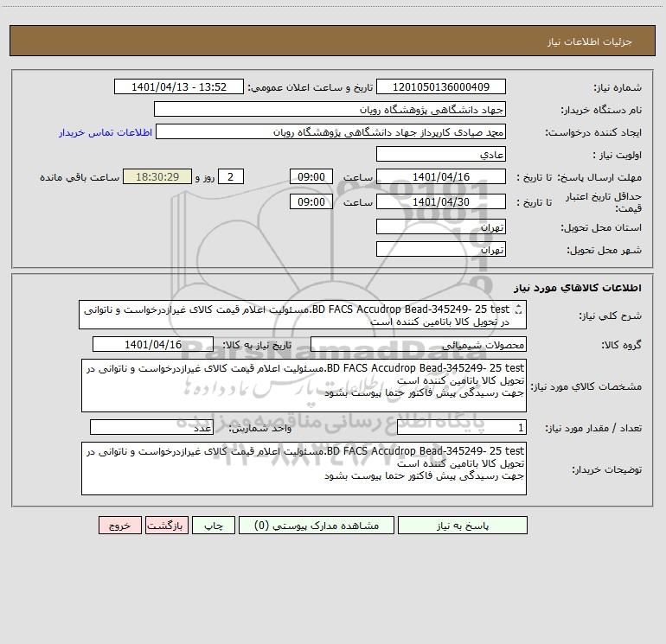Click the 'چاپ' print button
Viewport: 666px width, 644px height.
214,526
